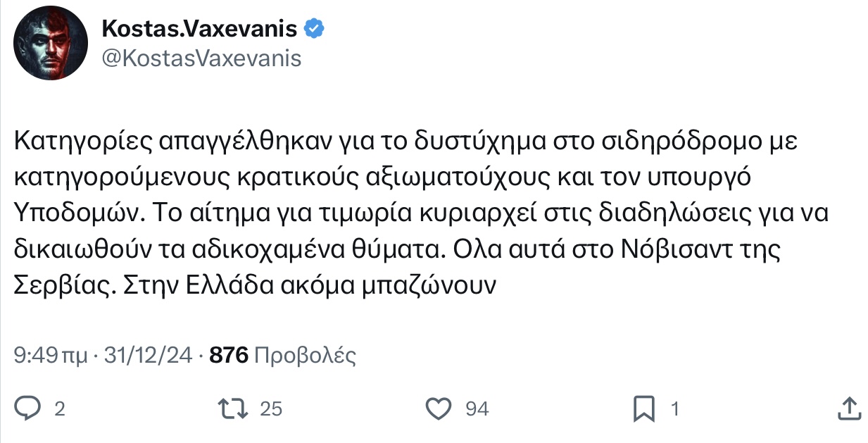The image size is (868, 443).
Task: Click the 876 views number
Action: 229,356
